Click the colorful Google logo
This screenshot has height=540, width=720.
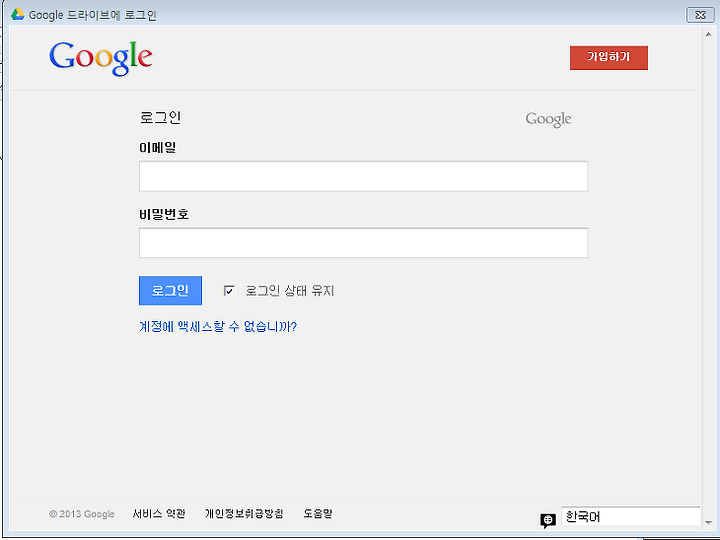[101, 58]
